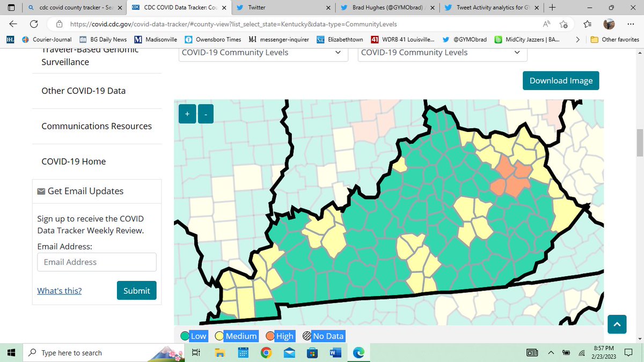This screenshot has width=644, height=362.
Task: Open the Madisonville bookmark
Action: [156, 40]
